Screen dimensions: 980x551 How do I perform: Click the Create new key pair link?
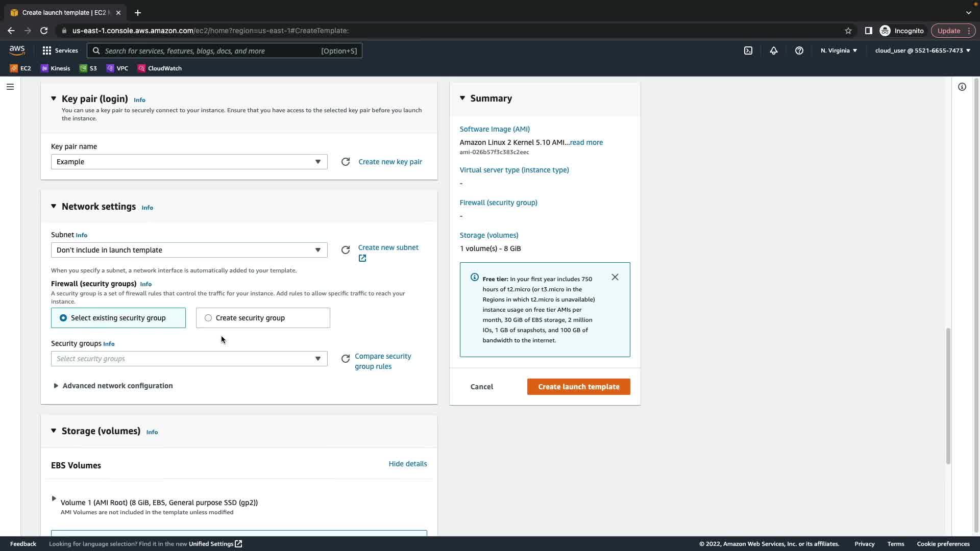point(390,162)
